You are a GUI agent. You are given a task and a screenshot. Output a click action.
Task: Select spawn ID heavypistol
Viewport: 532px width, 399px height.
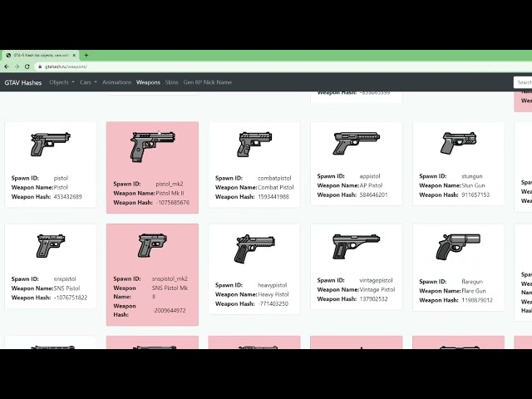coord(273,285)
